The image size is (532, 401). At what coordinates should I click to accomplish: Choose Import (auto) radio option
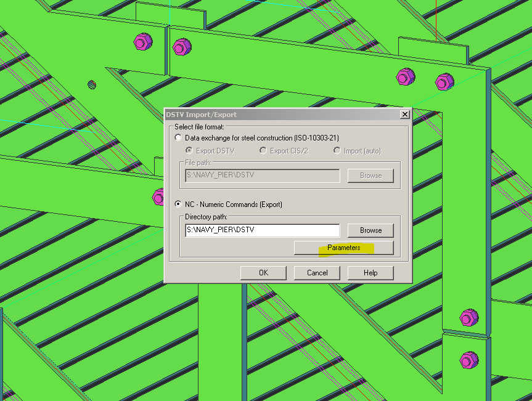click(x=337, y=150)
